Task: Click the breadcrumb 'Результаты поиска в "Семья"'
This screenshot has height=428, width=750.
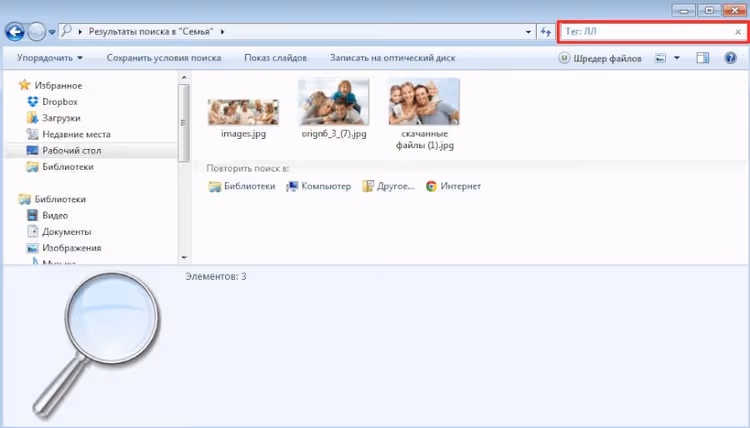Action: coord(151,32)
